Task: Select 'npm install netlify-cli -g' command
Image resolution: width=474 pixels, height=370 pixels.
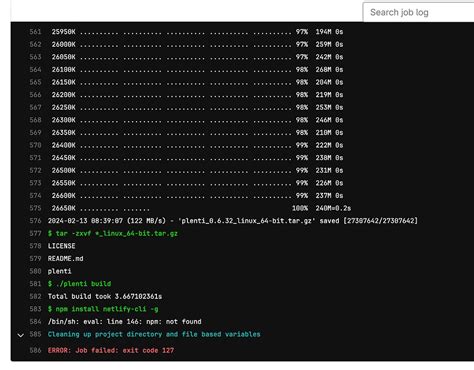Action: 103,309
